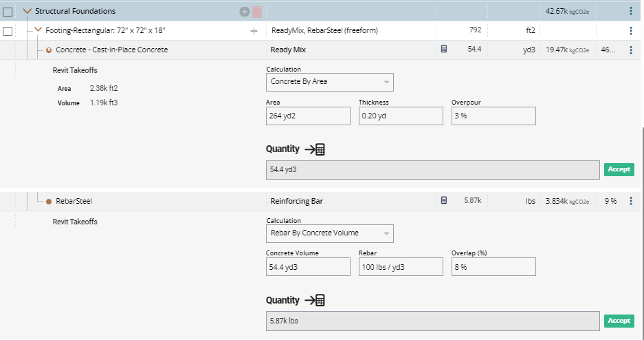Click the Quantity calculator icon above 54.4 yd3

315,149
